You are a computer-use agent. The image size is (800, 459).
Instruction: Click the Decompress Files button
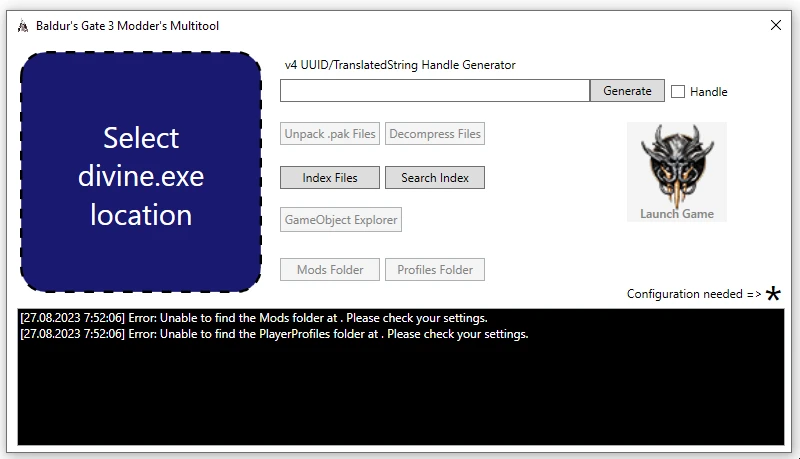435,134
